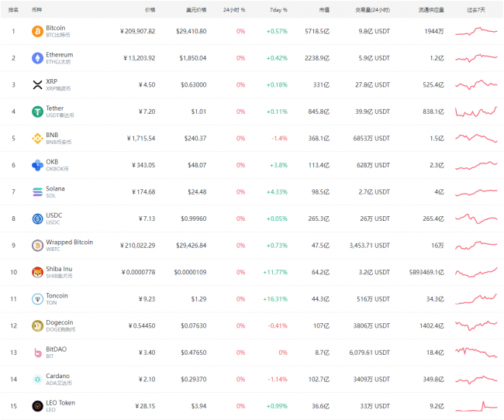Sort by the 交易量(24小时) volume header
Image resolution: width=504 pixels, height=420 pixels.
[x=372, y=10]
